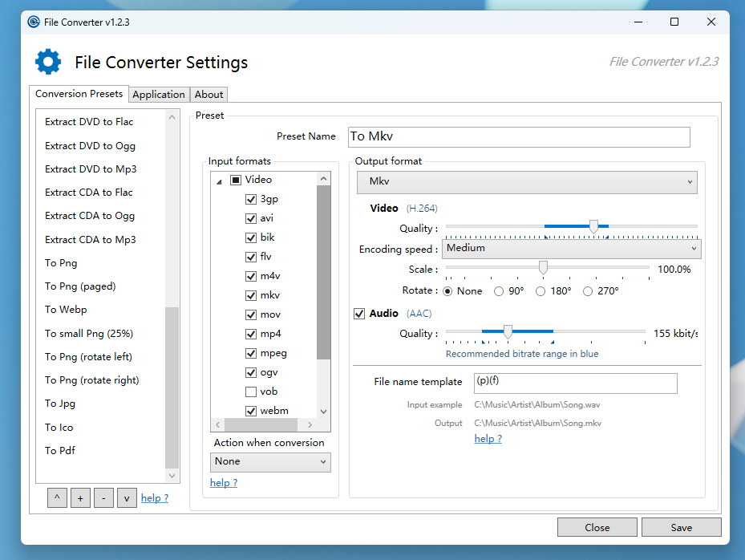Change Encoding speed from Medium
This screenshot has height=560, width=745.
click(571, 249)
